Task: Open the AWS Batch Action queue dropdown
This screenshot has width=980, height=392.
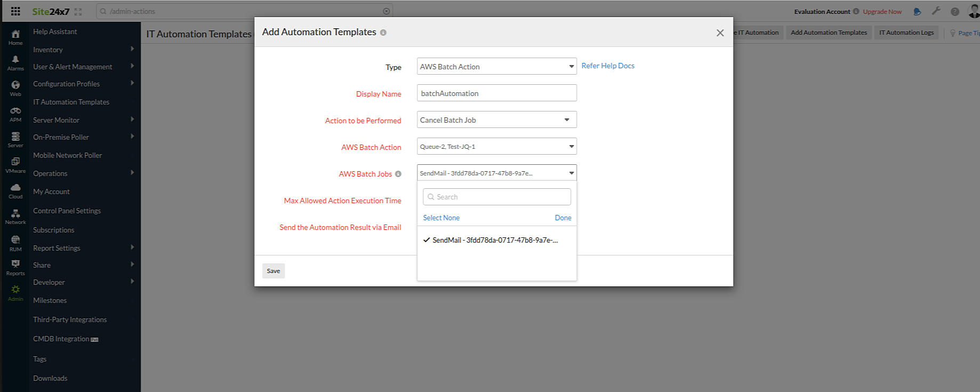Action: 496,147
